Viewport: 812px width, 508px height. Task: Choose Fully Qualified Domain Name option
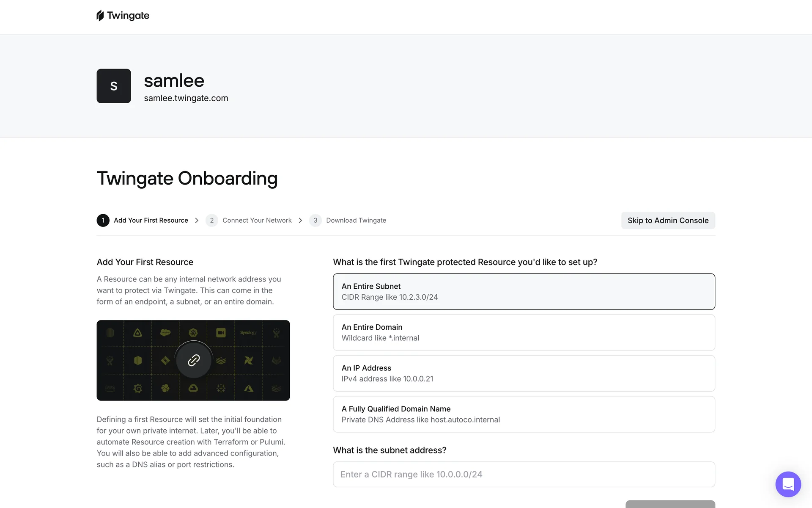524,414
